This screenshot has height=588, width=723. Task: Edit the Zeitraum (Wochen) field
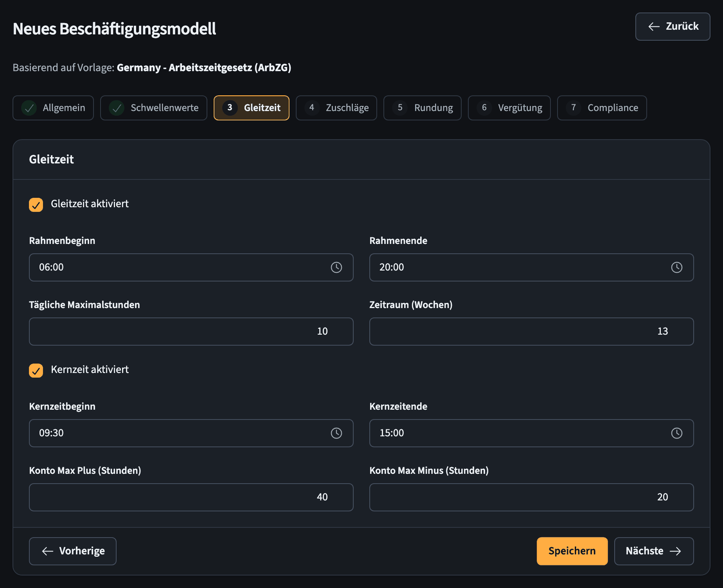[531, 331]
